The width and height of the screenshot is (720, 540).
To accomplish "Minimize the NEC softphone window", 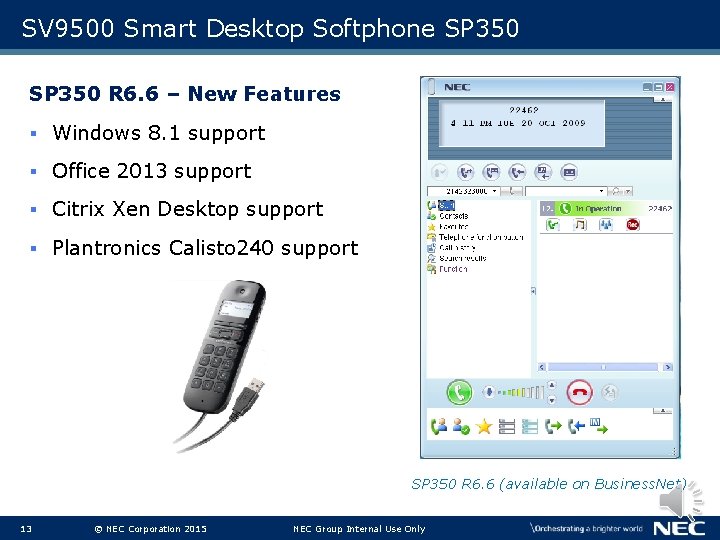I will (647, 87).
